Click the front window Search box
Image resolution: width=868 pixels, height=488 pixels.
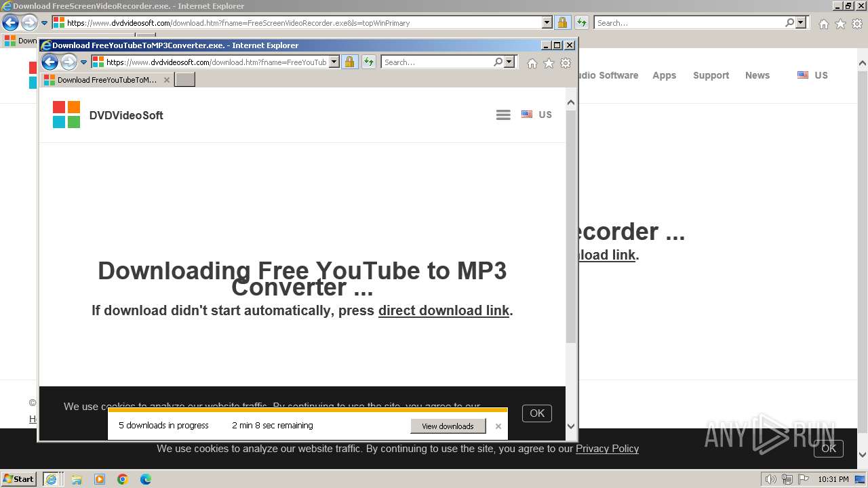point(437,62)
